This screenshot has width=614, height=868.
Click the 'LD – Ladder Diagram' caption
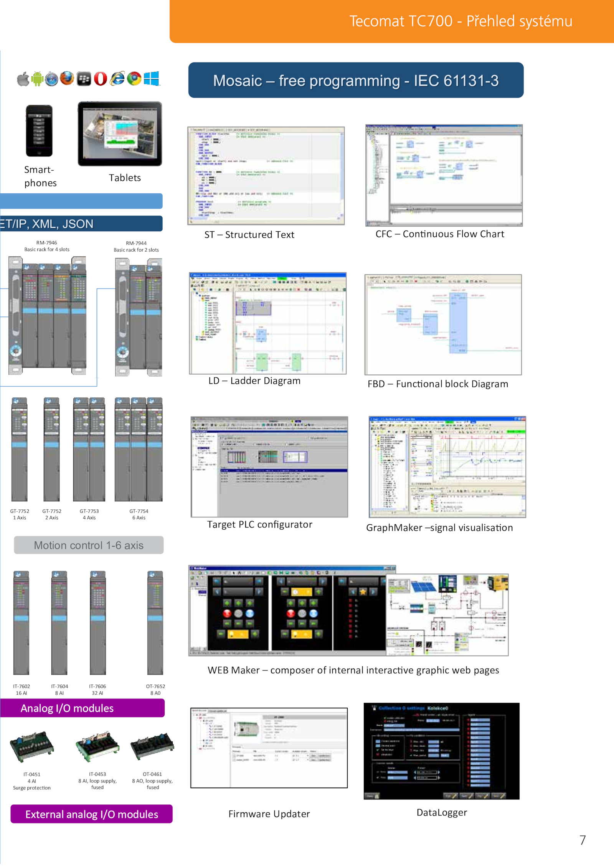pyautogui.click(x=254, y=381)
